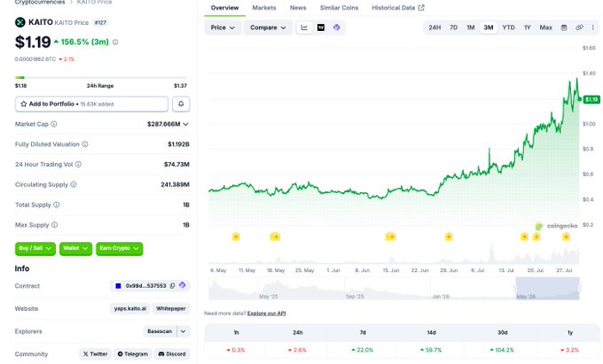Viewport: 603px width, 364px height.
Task: Click the news marker near 27. Jul
Action: pyautogui.click(x=566, y=236)
